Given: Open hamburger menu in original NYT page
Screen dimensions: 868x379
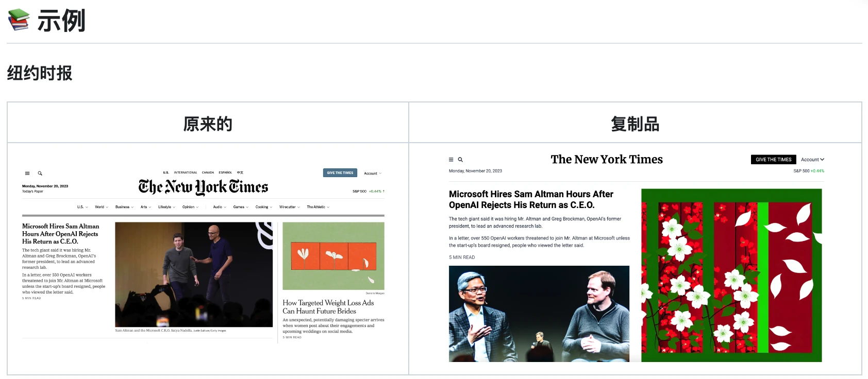Looking at the screenshot, I should click(27, 174).
